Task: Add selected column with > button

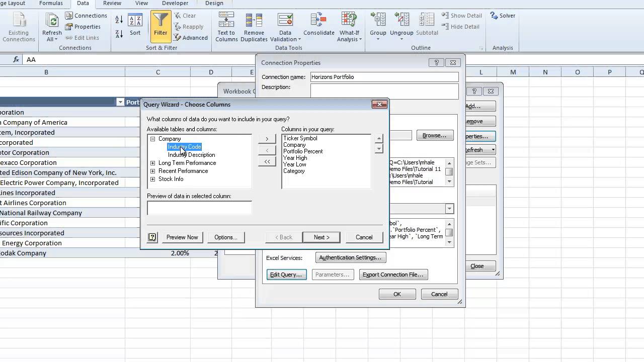Action: (x=267, y=139)
